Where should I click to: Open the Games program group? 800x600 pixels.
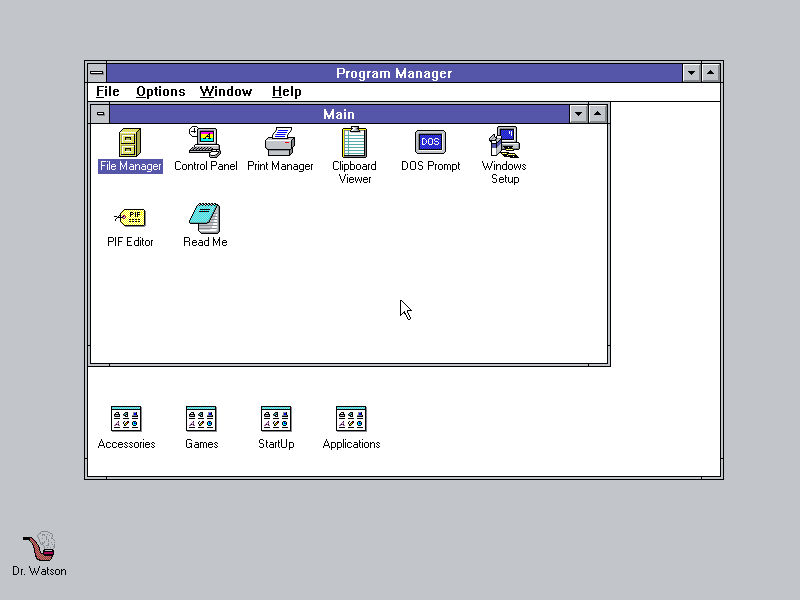[201, 418]
